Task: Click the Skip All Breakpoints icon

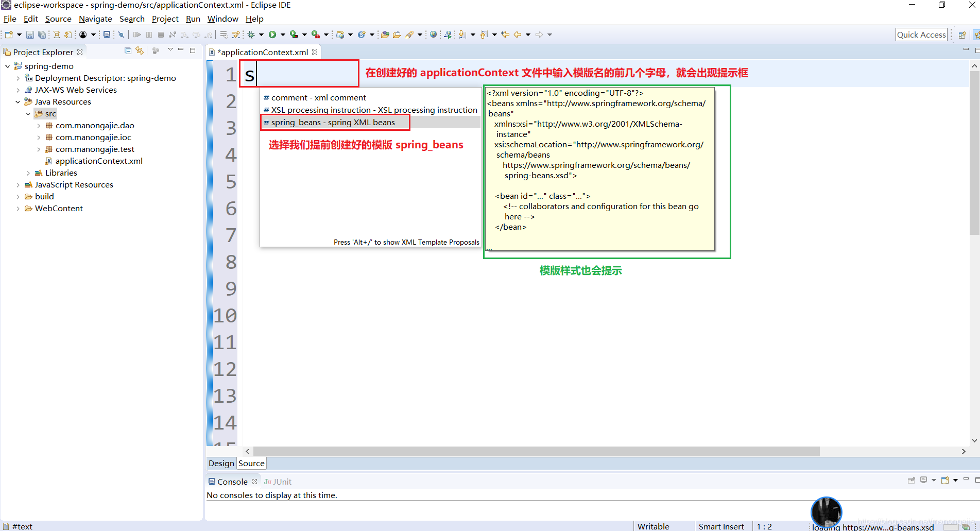Action: (x=122, y=35)
